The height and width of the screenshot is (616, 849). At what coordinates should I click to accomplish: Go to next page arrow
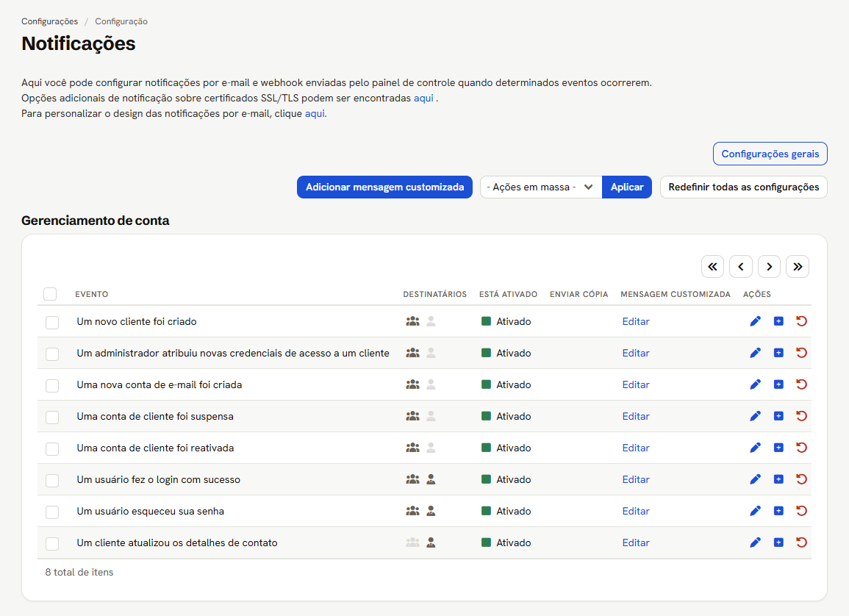click(770, 266)
